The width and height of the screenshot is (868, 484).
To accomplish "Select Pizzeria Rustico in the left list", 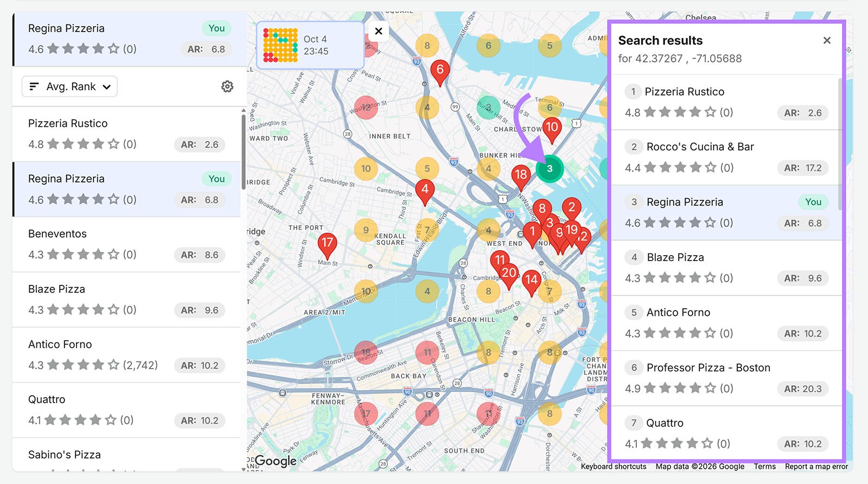I will click(x=126, y=134).
